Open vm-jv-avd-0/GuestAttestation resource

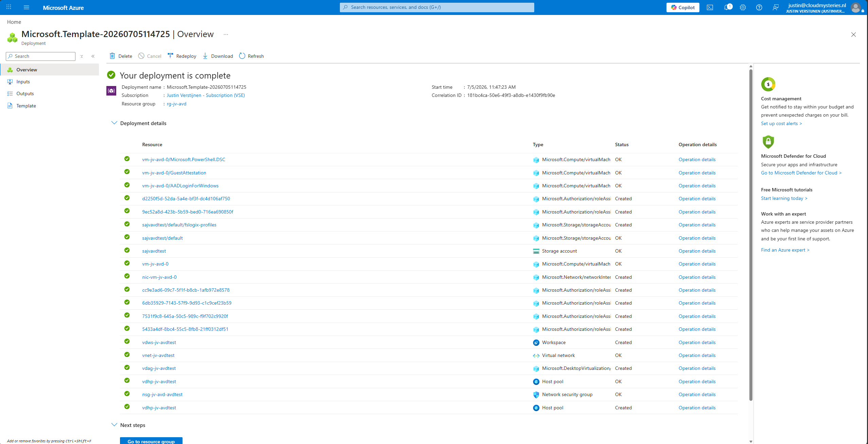pyautogui.click(x=174, y=173)
